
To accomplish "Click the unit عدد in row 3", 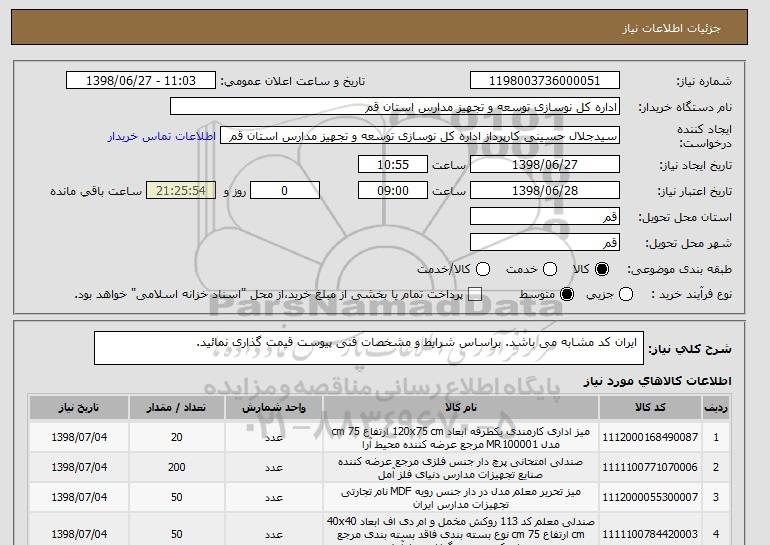I will (274, 497).
